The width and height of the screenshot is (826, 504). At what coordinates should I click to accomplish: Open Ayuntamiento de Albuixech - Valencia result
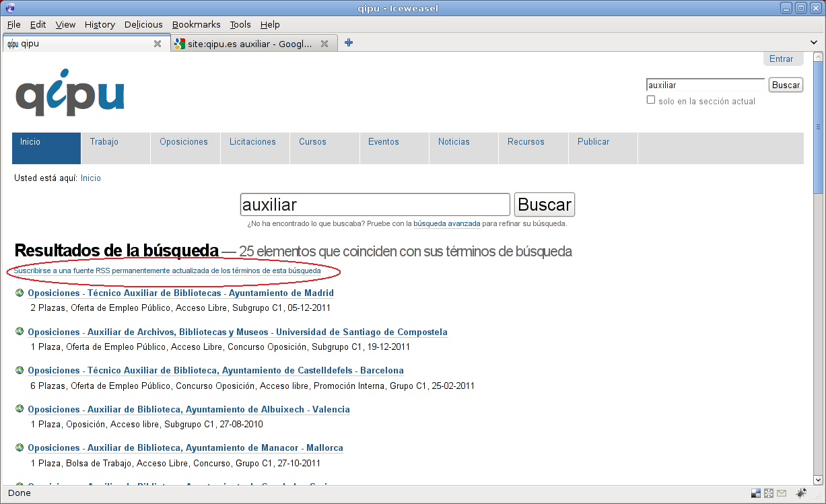pos(188,409)
